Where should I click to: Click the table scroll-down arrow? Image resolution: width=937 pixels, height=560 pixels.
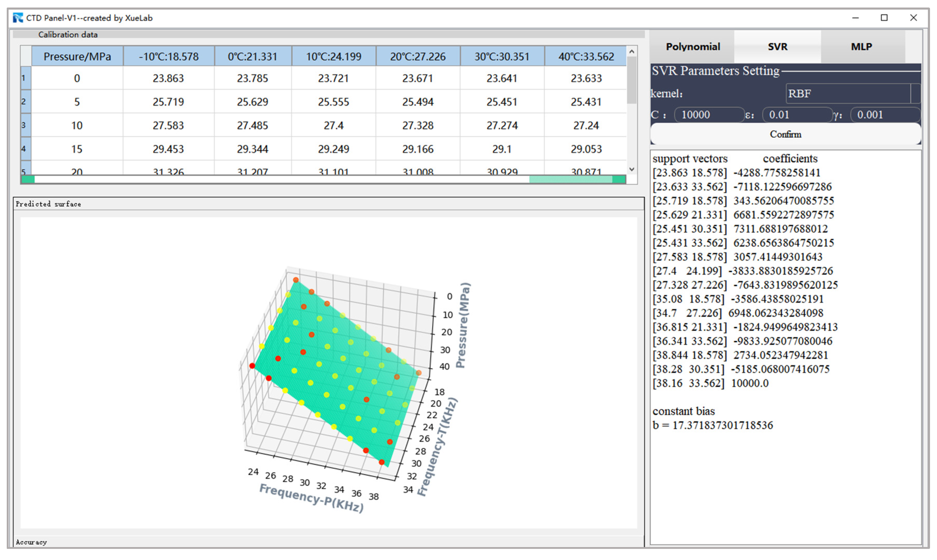click(x=631, y=169)
